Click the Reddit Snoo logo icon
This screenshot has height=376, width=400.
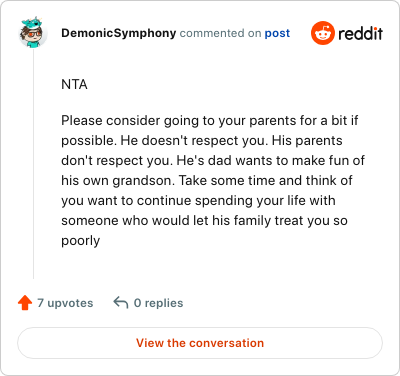pyautogui.click(x=322, y=33)
